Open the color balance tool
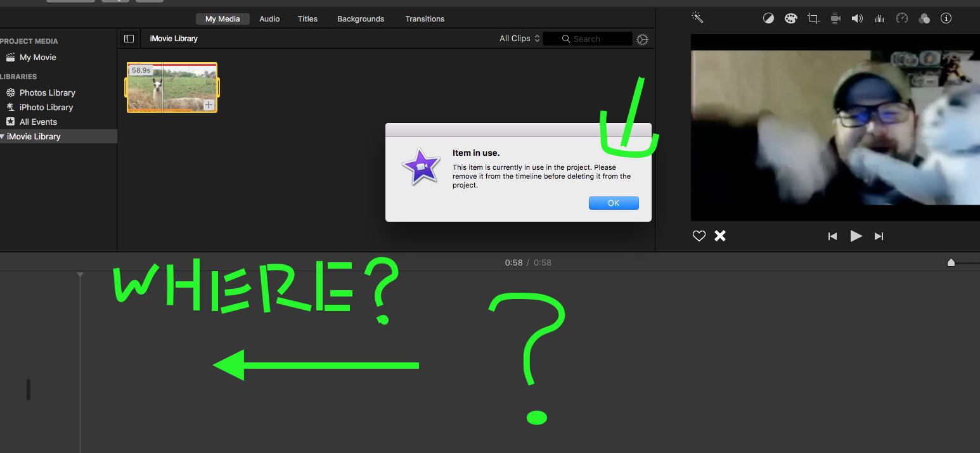Image resolution: width=980 pixels, height=453 pixels. (768, 18)
